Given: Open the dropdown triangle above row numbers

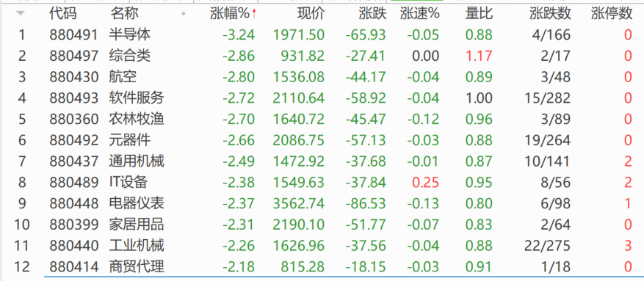Looking at the screenshot, I should click(21, 13).
